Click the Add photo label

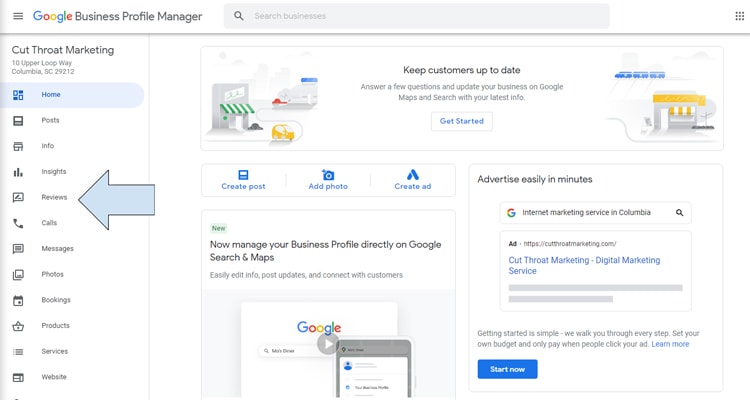328,187
